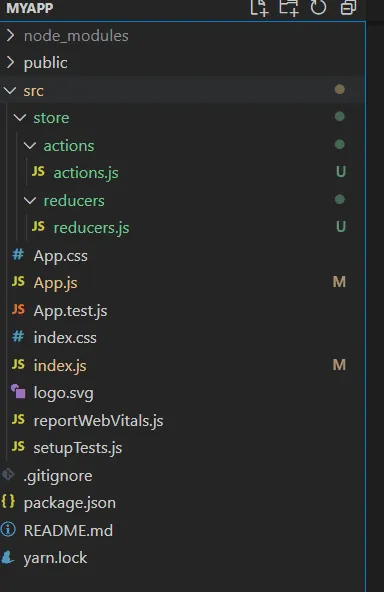Expand the node_modules folder chevron
The height and width of the screenshot is (592, 384).
11,35
